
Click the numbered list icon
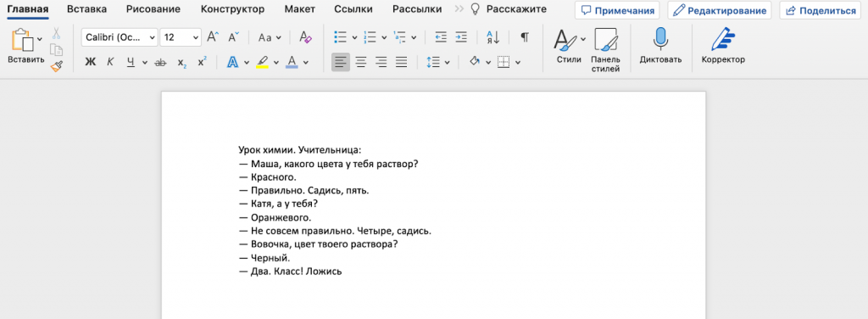point(370,37)
